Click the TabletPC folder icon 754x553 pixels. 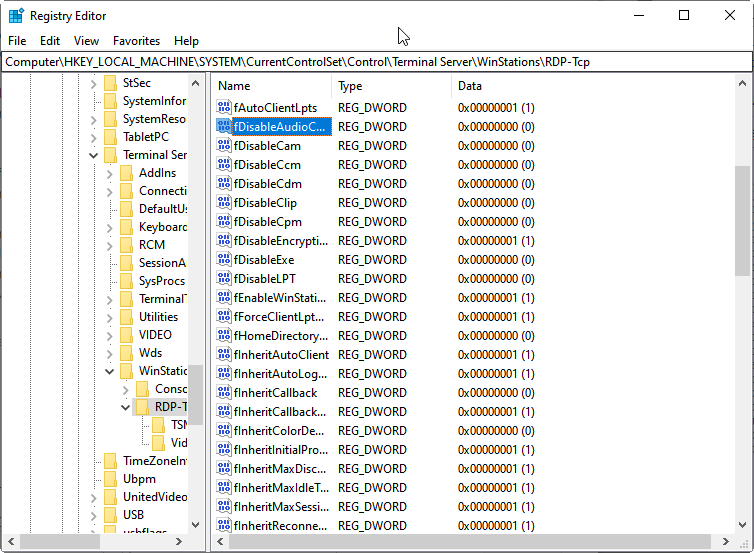pyautogui.click(x=111, y=137)
